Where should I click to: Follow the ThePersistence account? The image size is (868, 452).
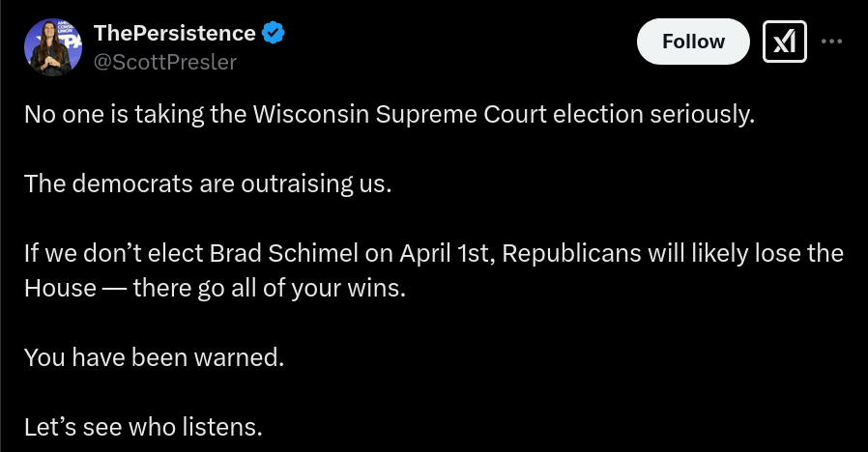(x=693, y=42)
